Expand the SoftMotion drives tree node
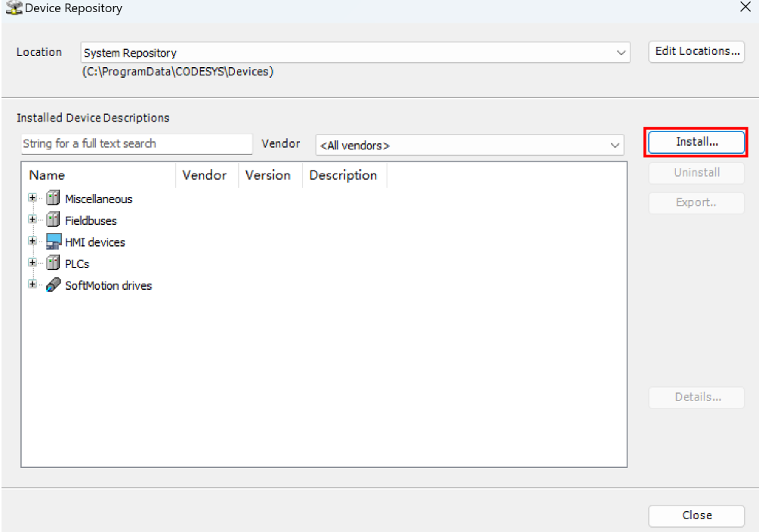 pos(32,285)
